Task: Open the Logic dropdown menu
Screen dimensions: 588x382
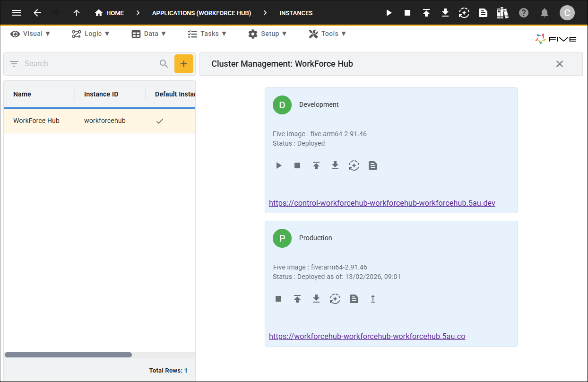Action: [91, 34]
